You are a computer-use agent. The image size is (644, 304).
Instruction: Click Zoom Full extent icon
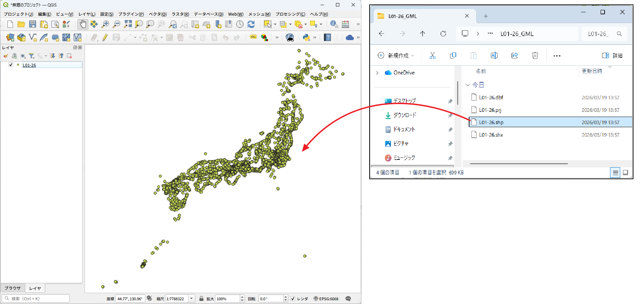128,24
